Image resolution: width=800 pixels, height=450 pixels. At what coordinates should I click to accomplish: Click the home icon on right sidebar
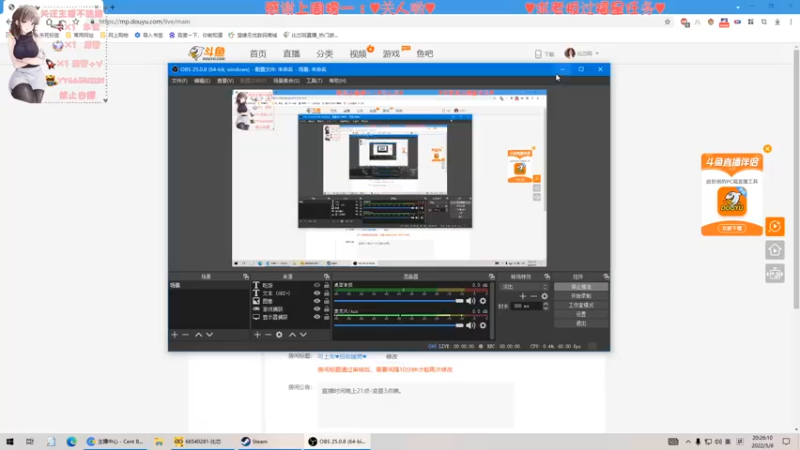(x=774, y=250)
